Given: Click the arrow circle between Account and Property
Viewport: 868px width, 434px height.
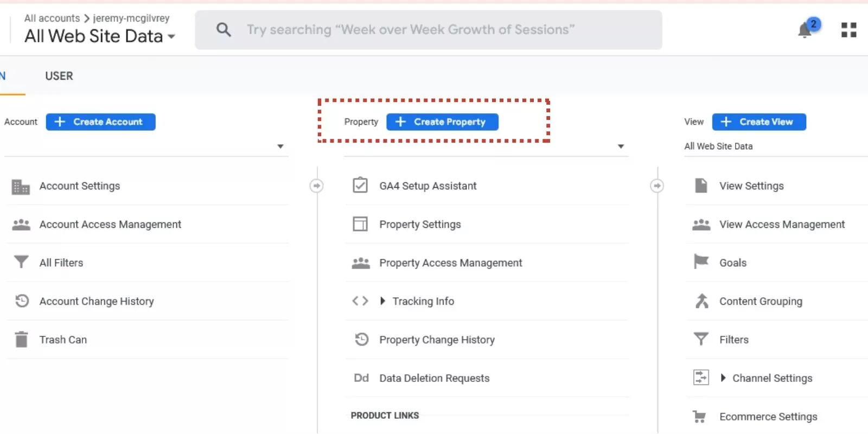Looking at the screenshot, I should tap(316, 186).
